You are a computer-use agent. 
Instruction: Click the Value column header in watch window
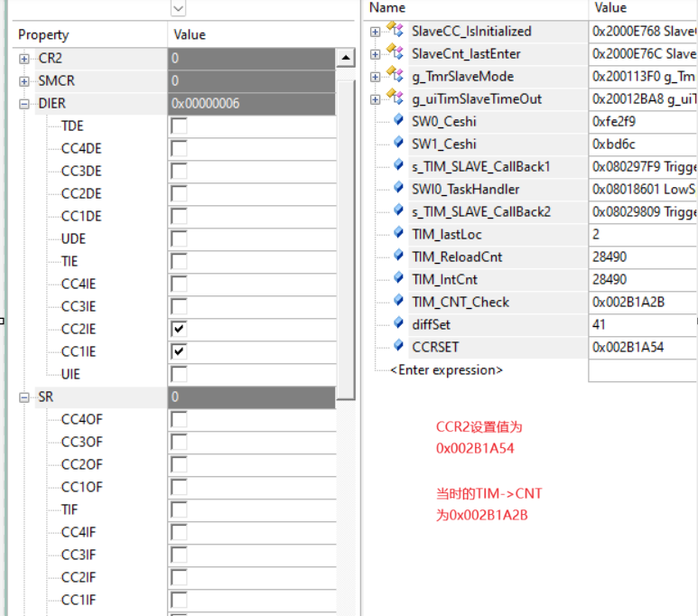click(643, 8)
